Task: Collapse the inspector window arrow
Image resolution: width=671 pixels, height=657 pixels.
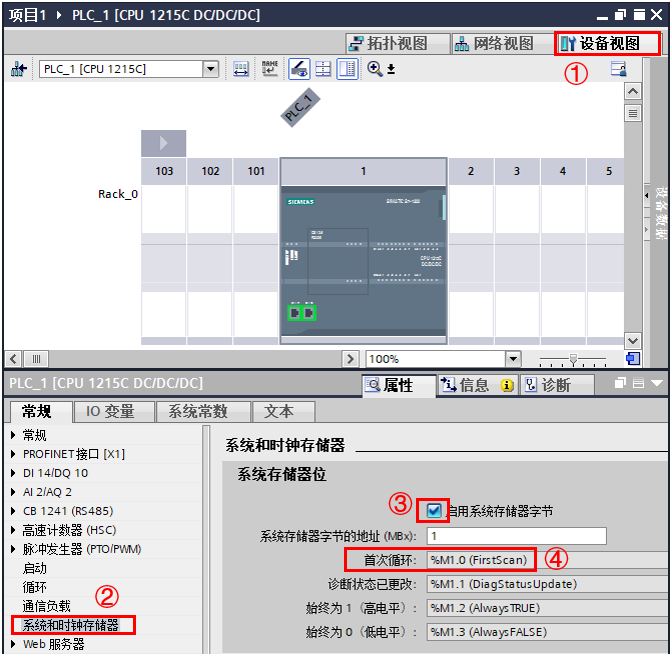Action: (657, 383)
